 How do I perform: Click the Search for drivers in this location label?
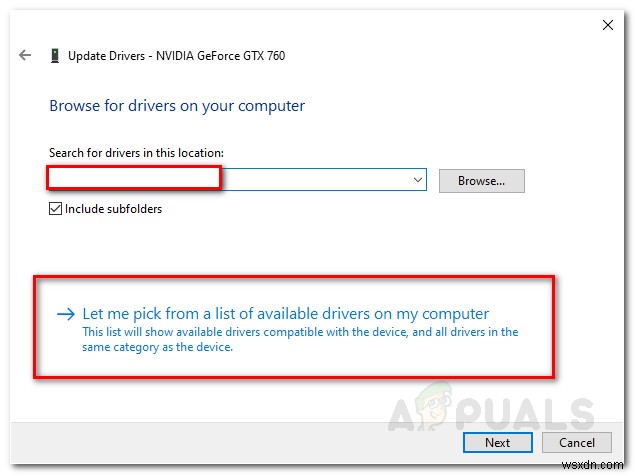[136, 153]
